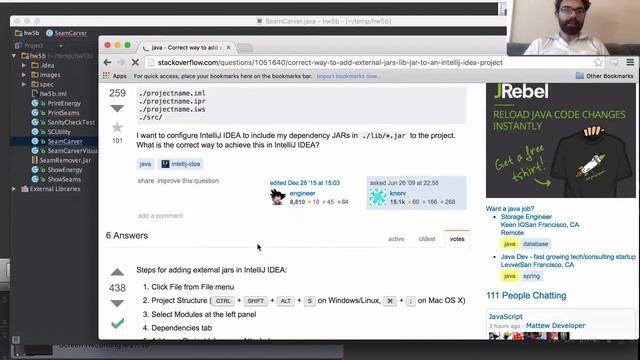This screenshot has width=640, height=360.
Task: Open the Apps shortcut in bookmarks bar
Action: (114, 76)
